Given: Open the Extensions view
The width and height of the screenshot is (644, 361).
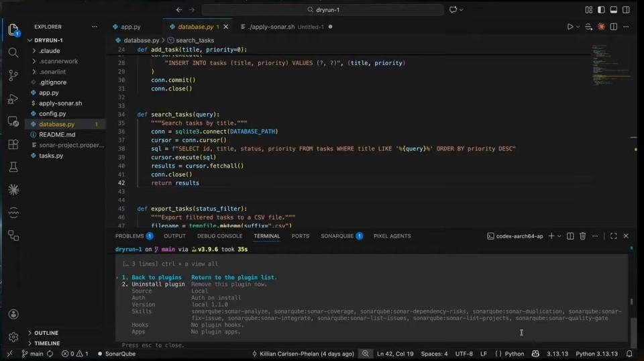Looking at the screenshot, I should [13, 144].
